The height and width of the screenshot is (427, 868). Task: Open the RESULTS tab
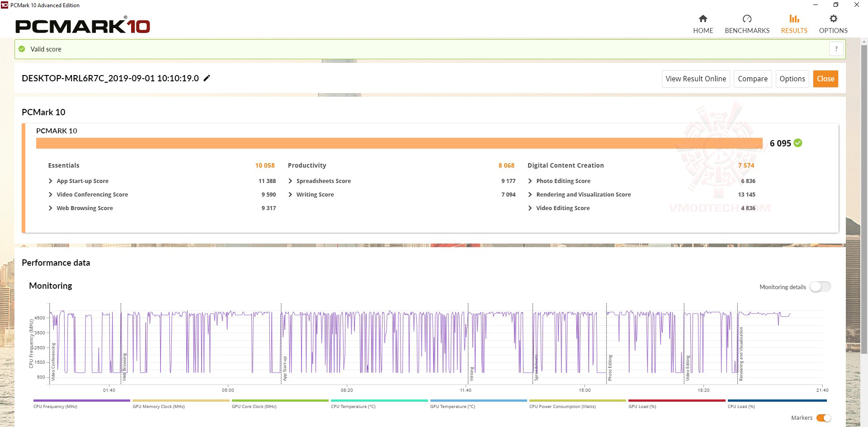[794, 24]
